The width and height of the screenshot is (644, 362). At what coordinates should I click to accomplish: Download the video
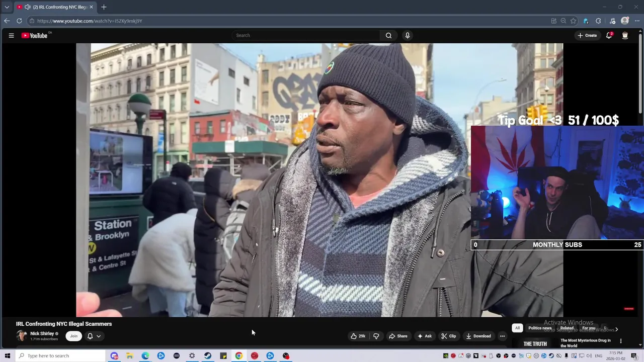pyautogui.click(x=478, y=336)
